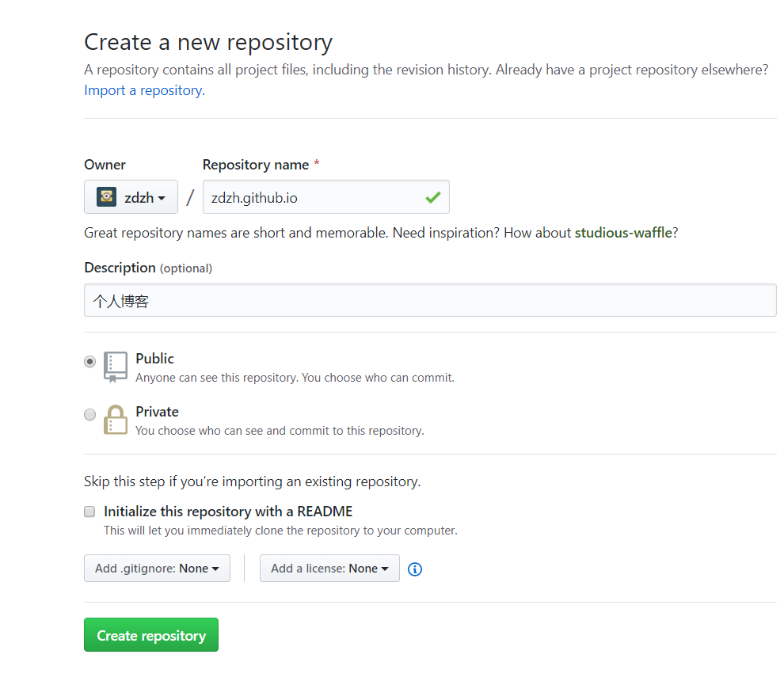Click the Public repository book icon
This screenshot has width=784, height=681.
116,367
